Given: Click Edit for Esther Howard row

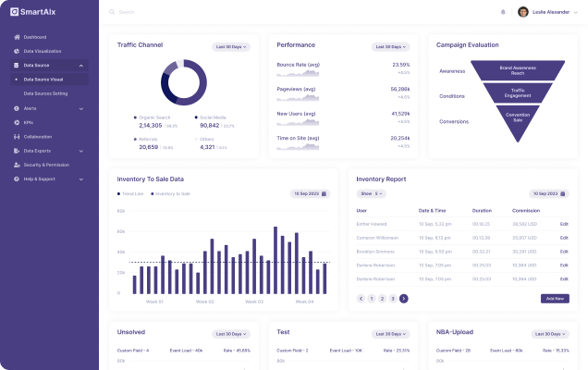Looking at the screenshot, I should pos(564,224).
